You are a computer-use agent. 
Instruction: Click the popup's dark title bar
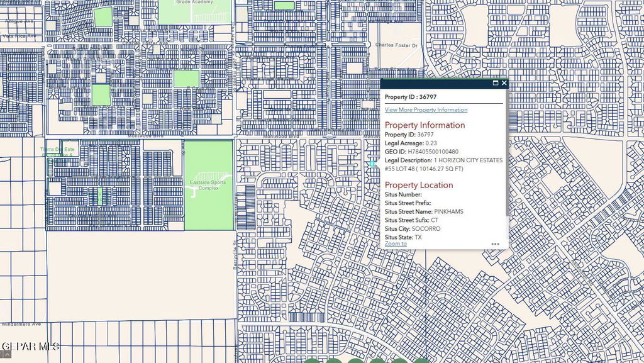pos(434,83)
